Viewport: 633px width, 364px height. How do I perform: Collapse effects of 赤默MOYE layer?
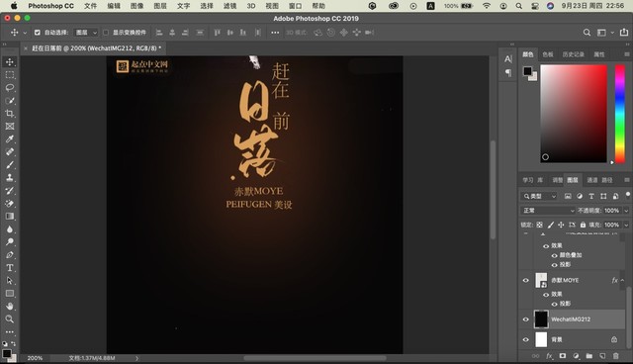tap(622, 280)
